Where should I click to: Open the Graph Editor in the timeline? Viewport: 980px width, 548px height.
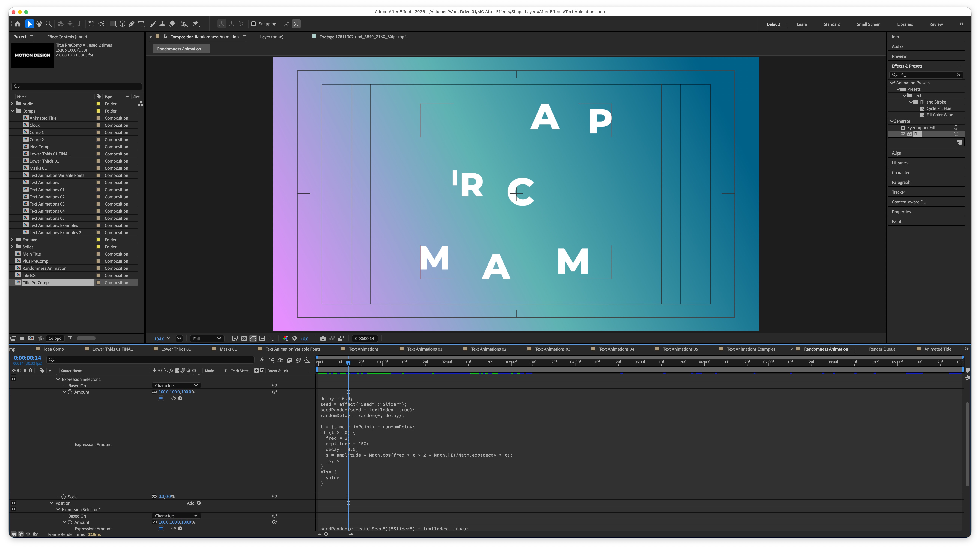point(307,360)
